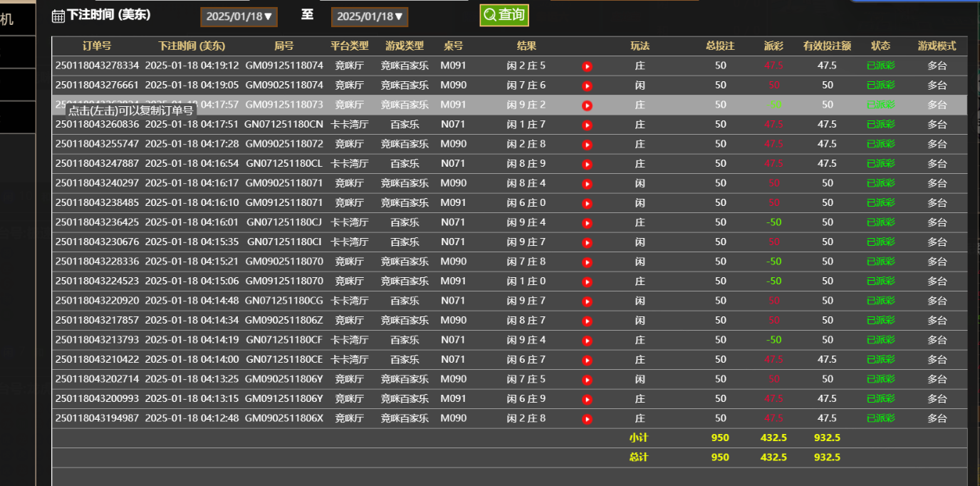Click the 平台类型 column header
This screenshot has height=486, width=980.
click(350, 46)
